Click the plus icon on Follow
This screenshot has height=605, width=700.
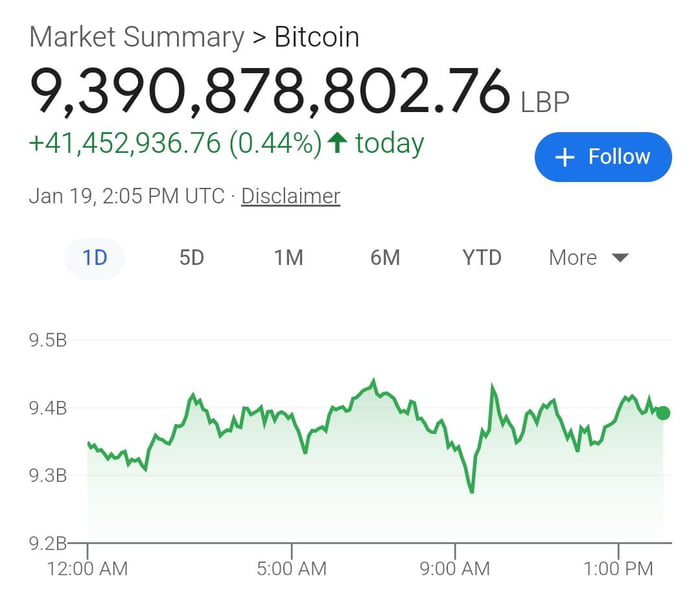(565, 157)
